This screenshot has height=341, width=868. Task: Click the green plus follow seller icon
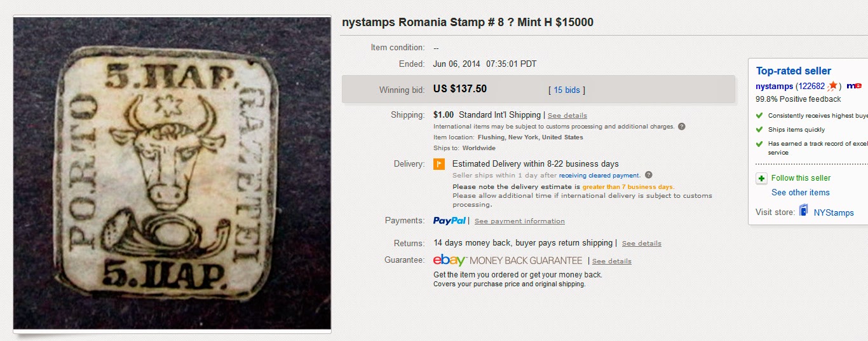coord(761,179)
